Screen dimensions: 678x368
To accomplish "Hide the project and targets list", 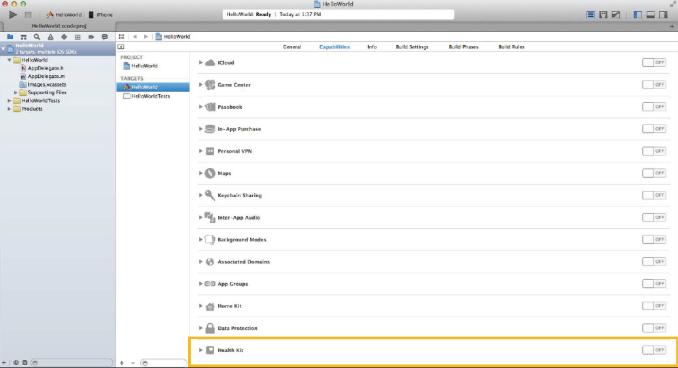I will [121, 47].
